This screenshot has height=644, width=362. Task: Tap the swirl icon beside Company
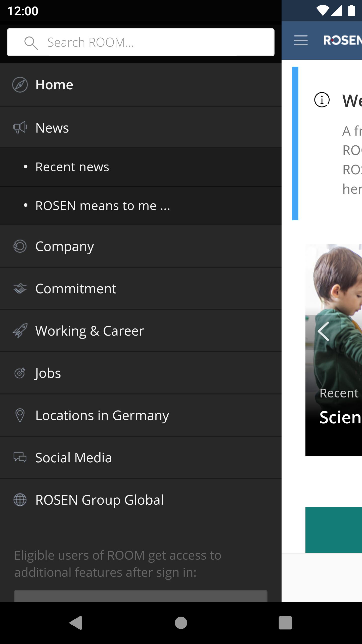[20, 246]
